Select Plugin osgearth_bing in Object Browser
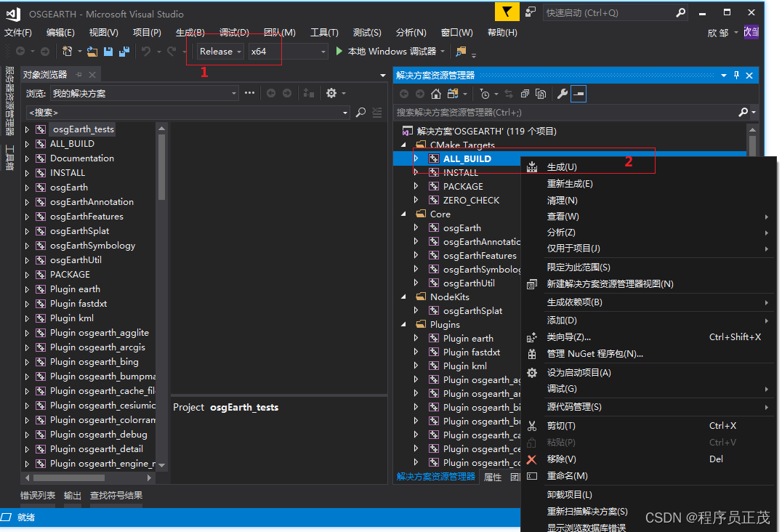This screenshot has height=532, width=782. point(94,361)
